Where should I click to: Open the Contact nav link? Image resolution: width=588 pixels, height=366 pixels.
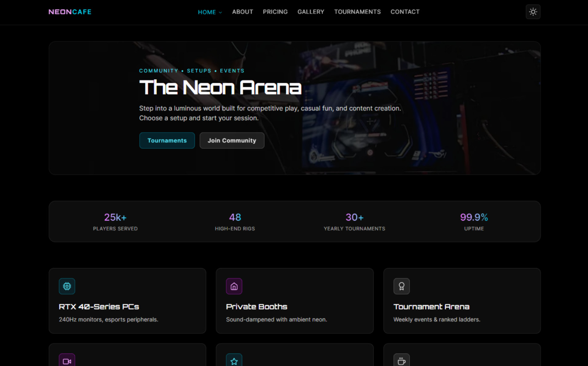(405, 12)
